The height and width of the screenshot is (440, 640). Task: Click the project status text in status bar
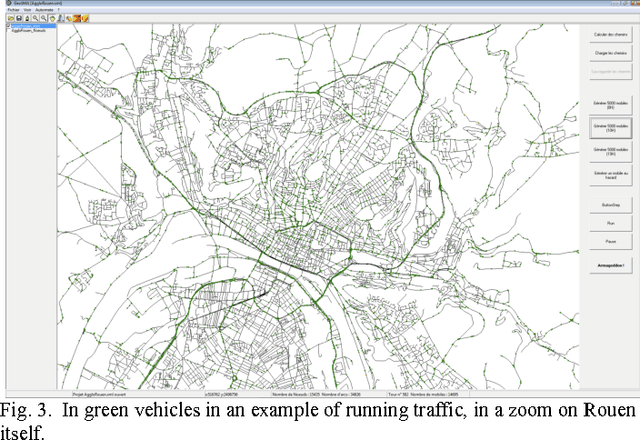pos(99,394)
